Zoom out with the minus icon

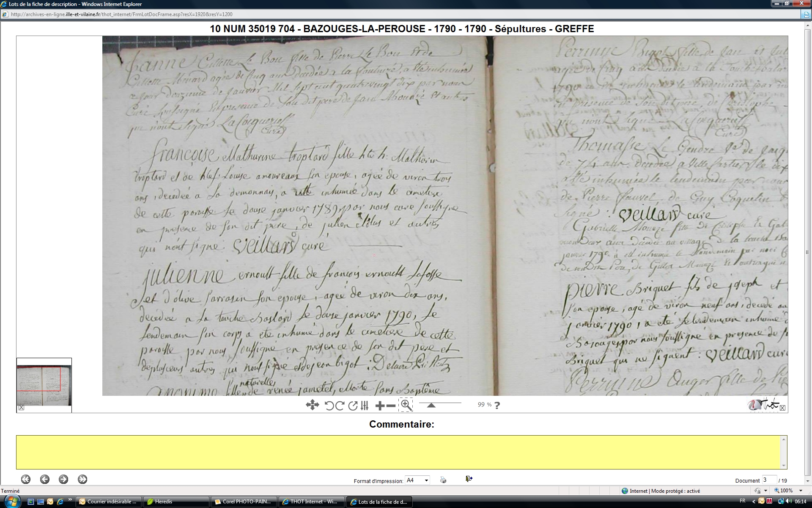(x=391, y=406)
